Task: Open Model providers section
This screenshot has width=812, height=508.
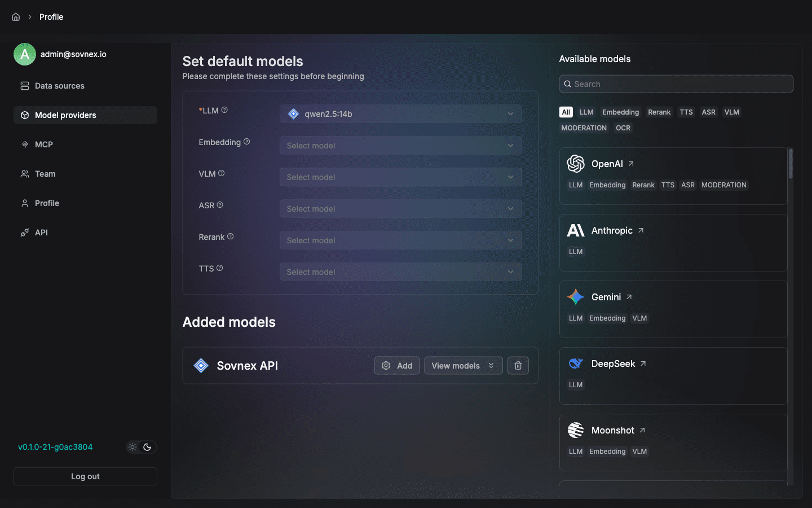Action: click(x=85, y=115)
